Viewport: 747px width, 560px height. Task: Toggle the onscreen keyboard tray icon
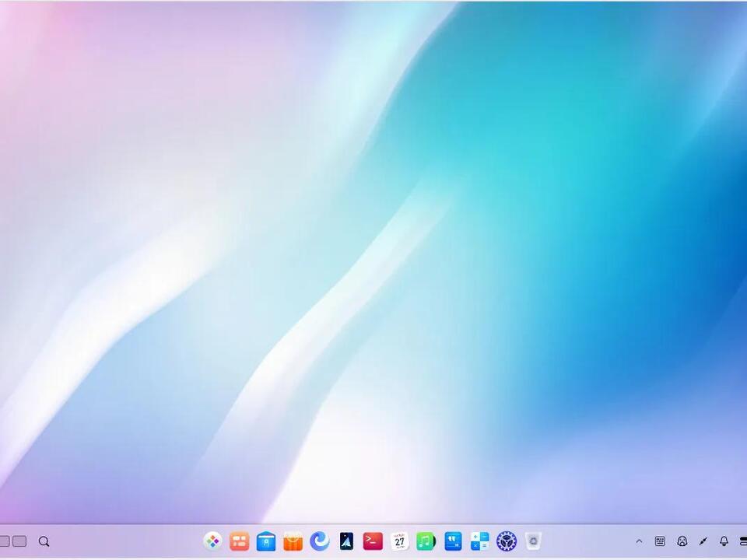click(x=661, y=541)
